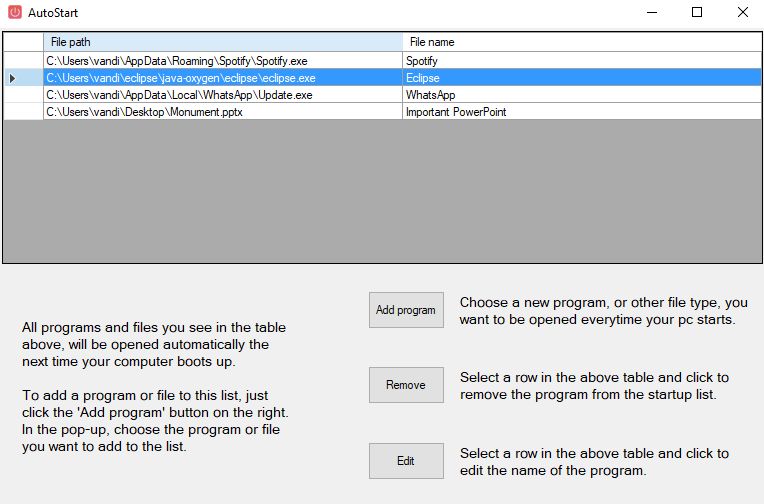This screenshot has width=764, height=504.
Task: Click the File name column header
Action: [x=580, y=42]
